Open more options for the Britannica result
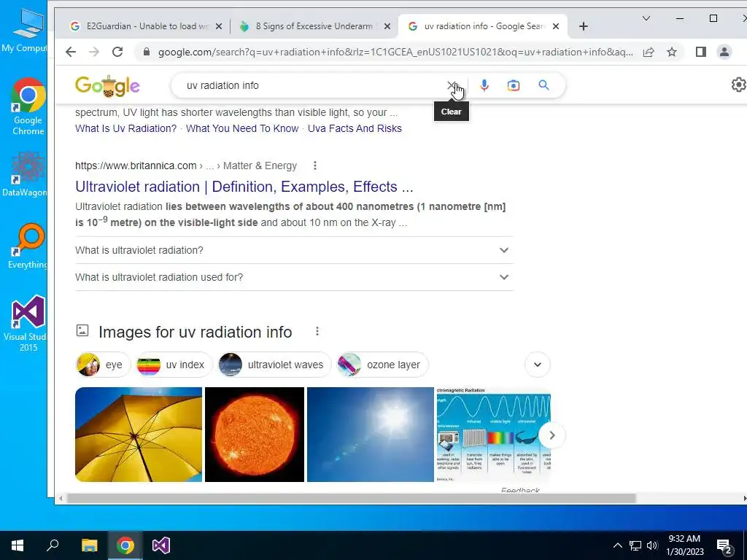 (x=315, y=166)
